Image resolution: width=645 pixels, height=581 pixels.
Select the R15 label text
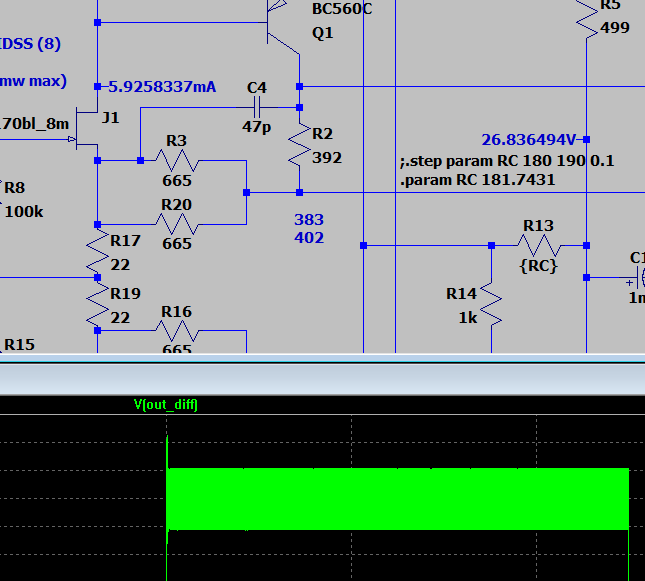click(x=20, y=345)
